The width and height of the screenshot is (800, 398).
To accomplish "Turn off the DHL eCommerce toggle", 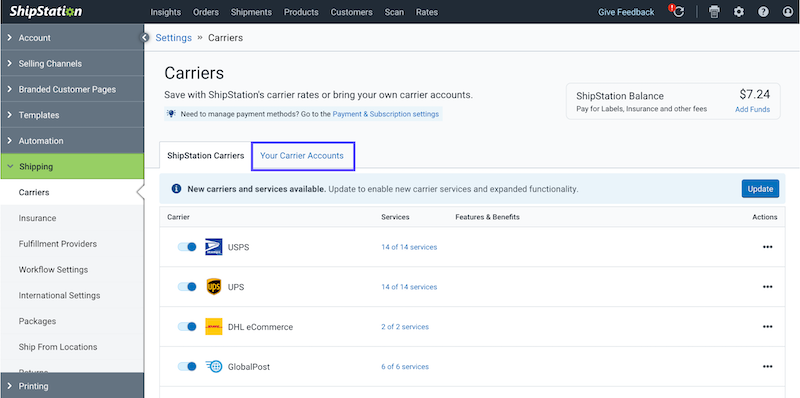I will pyautogui.click(x=187, y=327).
